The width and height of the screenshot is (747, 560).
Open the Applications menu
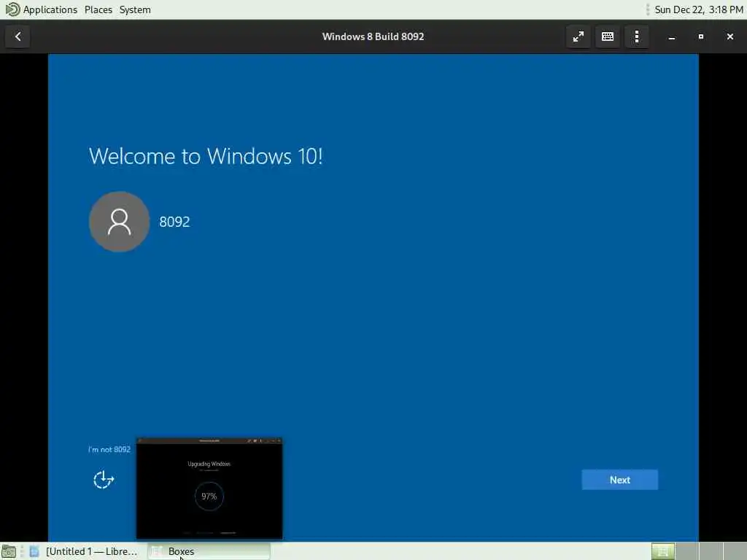click(50, 9)
